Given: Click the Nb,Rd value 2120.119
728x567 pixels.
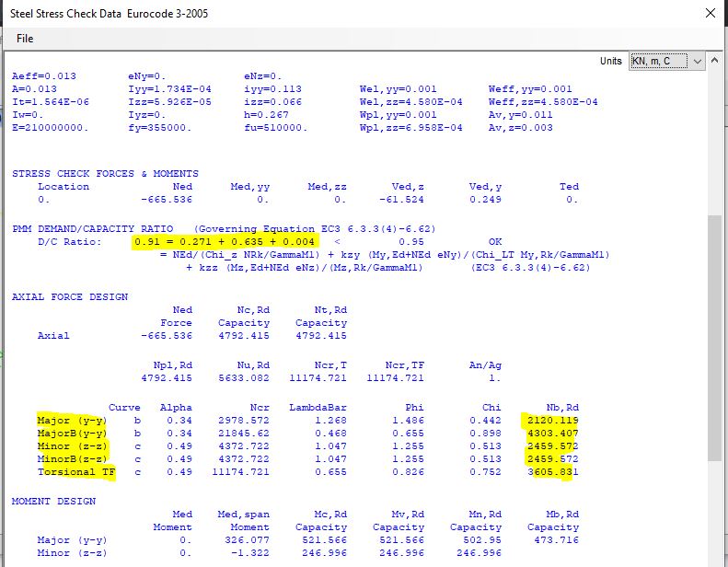Looking at the screenshot, I should click(x=552, y=421).
